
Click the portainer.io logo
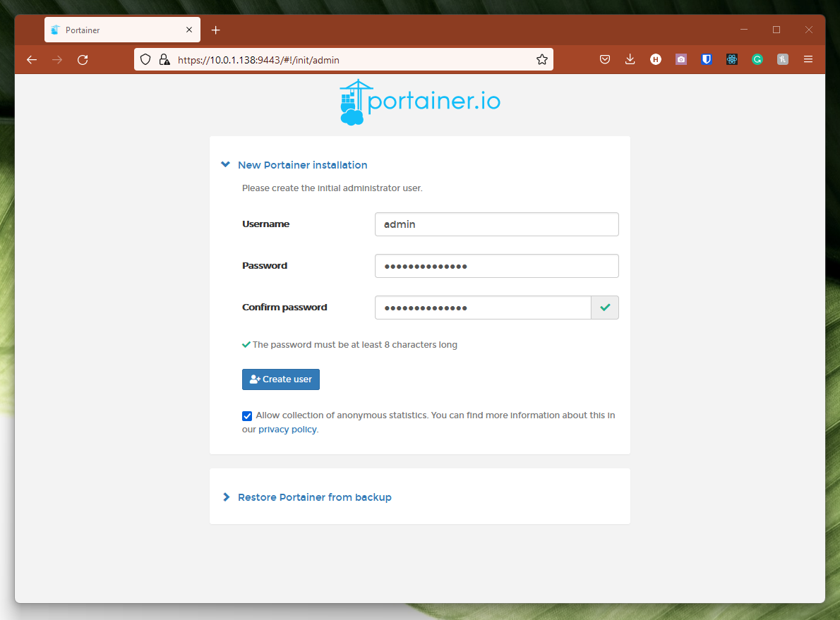pos(420,102)
